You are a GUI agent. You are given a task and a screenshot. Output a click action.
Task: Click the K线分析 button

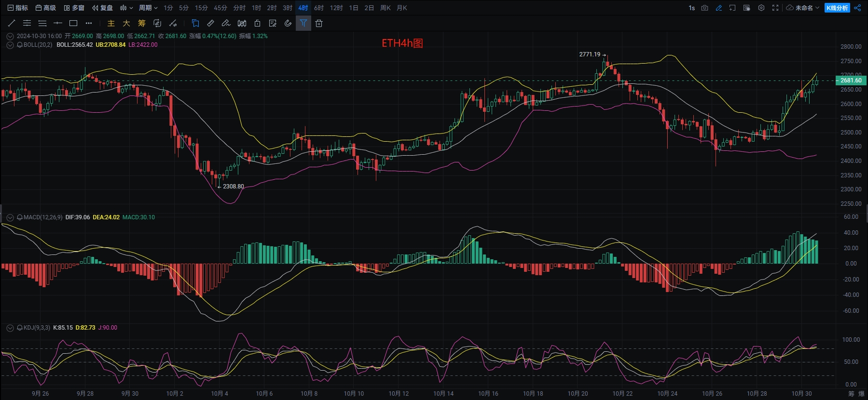[x=837, y=8]
